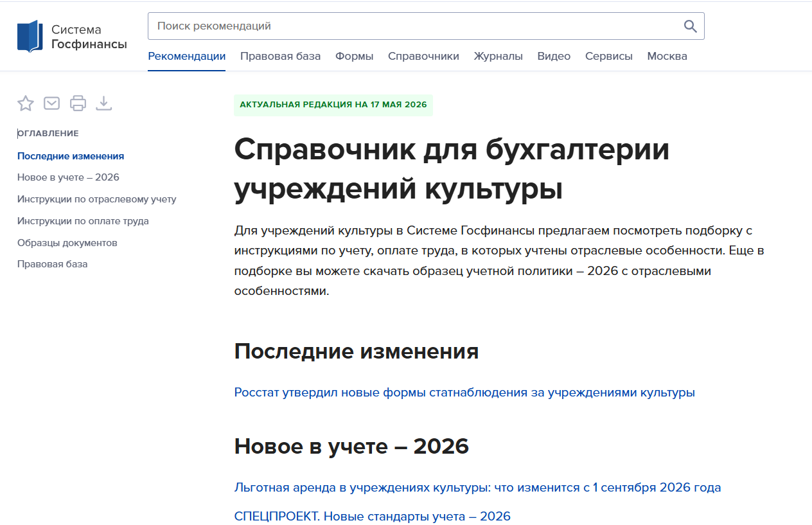Click the Система Госфинансы logo
The width and height of the screenshot is (812, 525).
pyautogui.click(x=72, y=37)
